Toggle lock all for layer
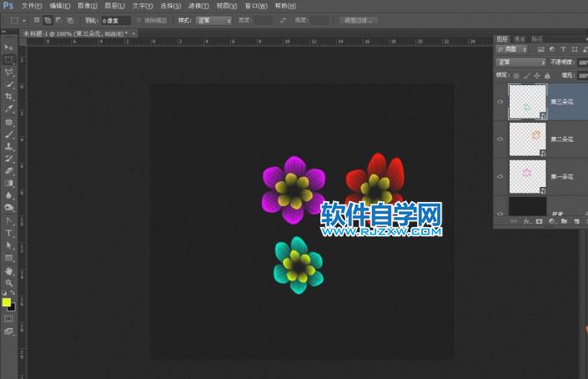This screenshot has height=379, width=588. pyautogui.click(x=547, y=76)
